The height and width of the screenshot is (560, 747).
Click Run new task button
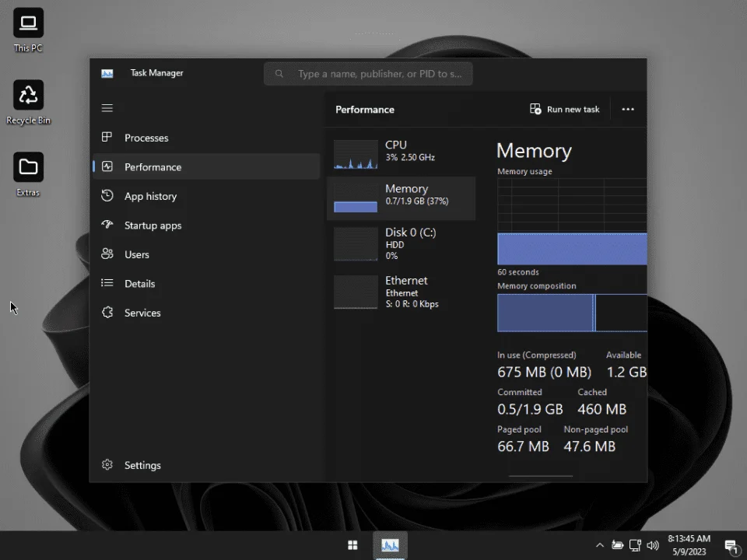(565, 109)
